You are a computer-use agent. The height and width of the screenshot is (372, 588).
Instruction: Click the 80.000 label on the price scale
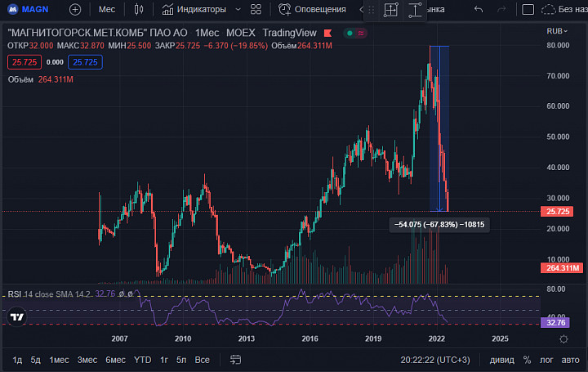(558, 46)
